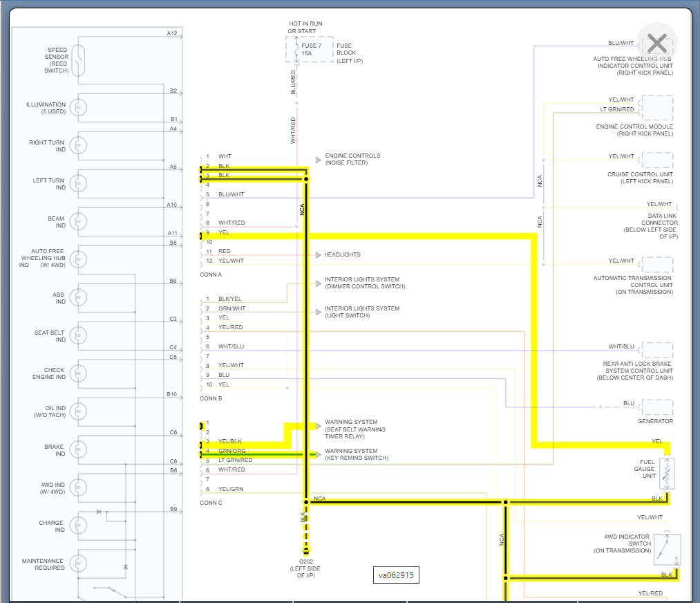Click the Headlights reference arrow
The image size is (700, 603).
pyautogui.click(x=319, y=255)
